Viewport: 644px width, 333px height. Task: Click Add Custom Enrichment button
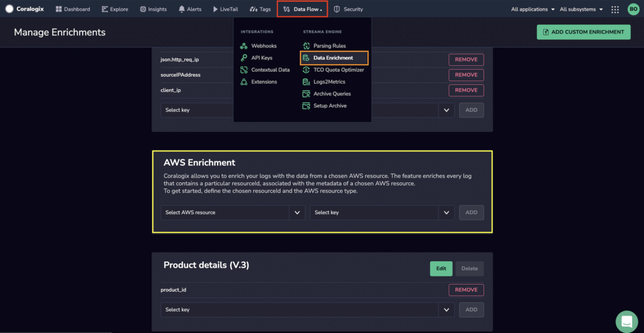coord(583,32)
